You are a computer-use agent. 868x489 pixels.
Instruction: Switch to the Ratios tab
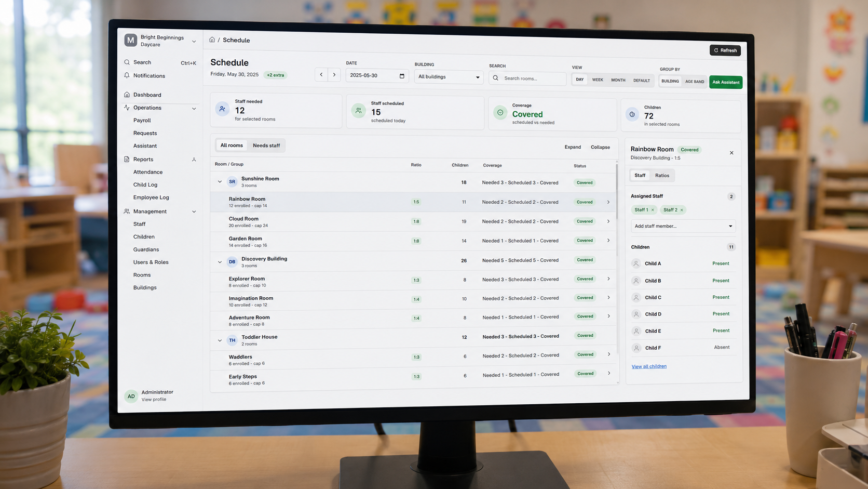(x=662, y=176)
